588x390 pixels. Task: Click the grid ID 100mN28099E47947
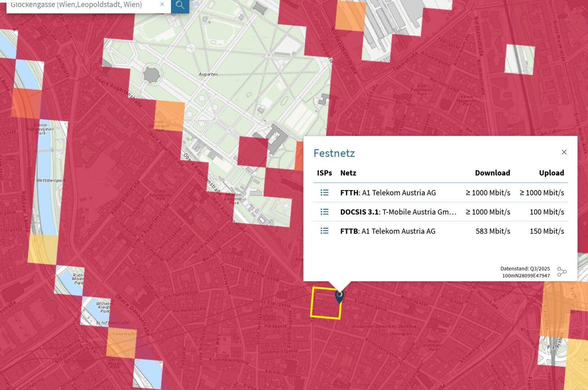coord(526,276)
